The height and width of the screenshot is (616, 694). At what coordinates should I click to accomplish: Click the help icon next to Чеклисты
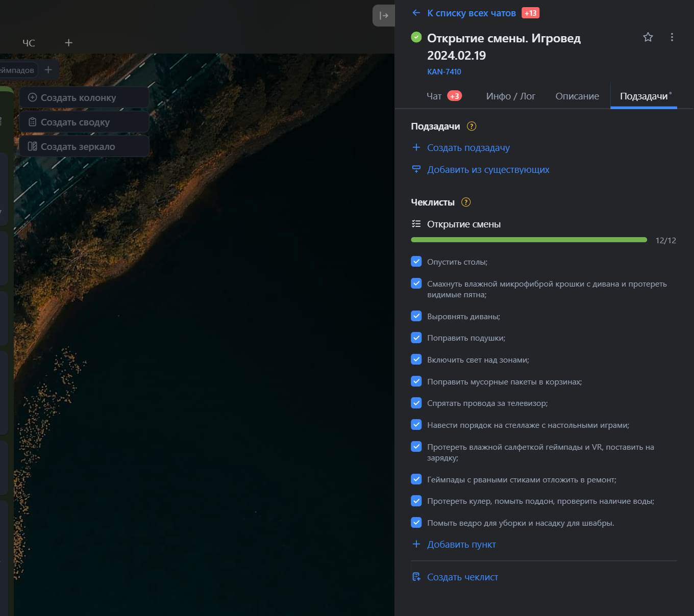(x=466, y=202)
